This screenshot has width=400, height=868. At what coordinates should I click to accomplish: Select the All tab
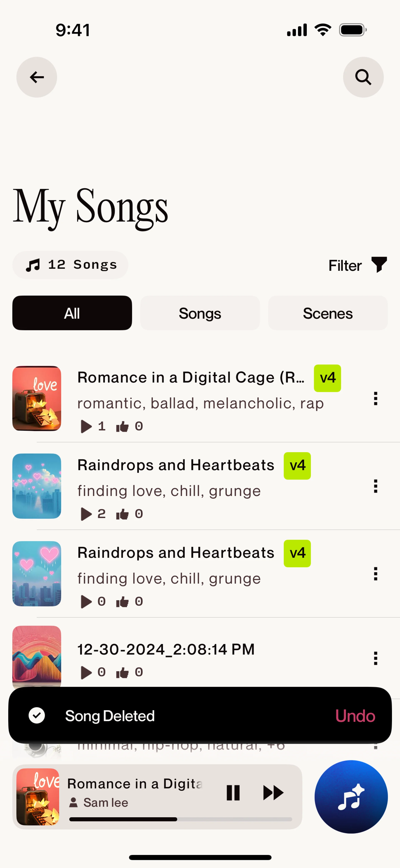pyautogui.click(x=72, y=313)
